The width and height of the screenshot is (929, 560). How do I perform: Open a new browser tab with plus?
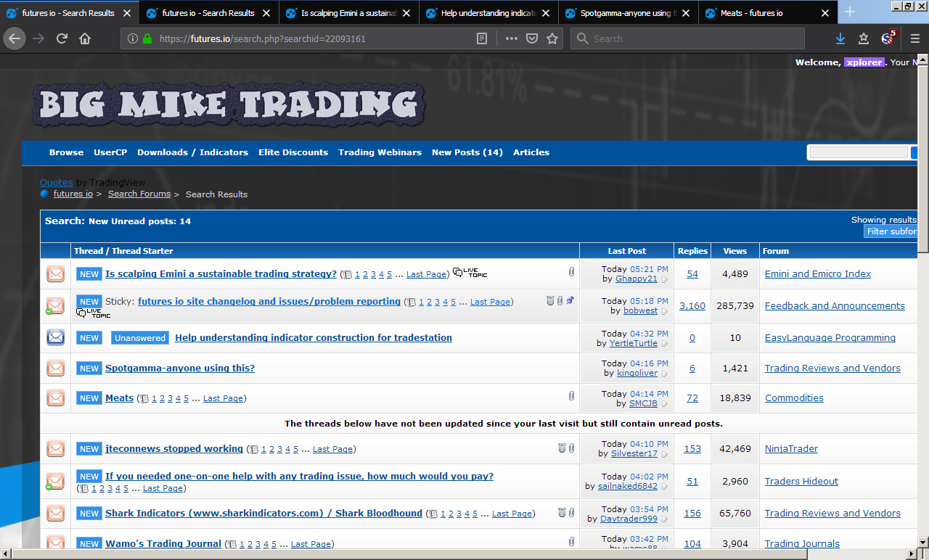(850, 12)
